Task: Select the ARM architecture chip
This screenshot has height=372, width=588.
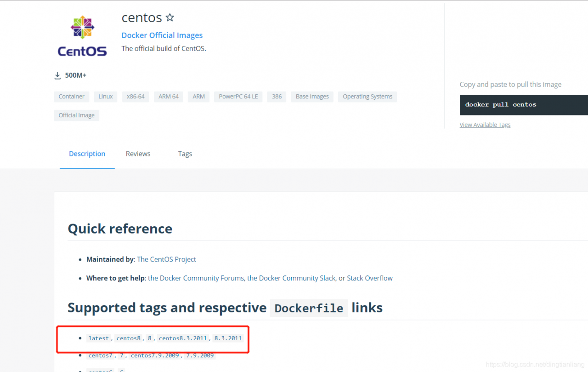Action: pyautogui.click(x=199, y=97)
